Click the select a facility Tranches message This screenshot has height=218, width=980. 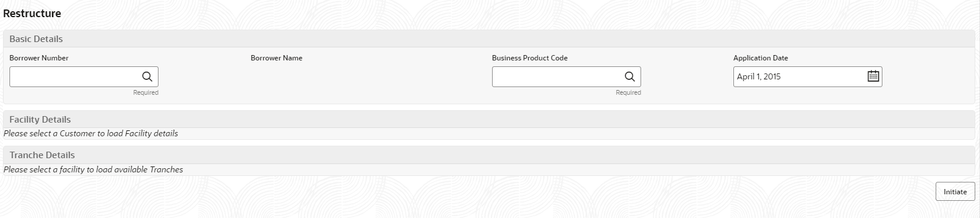tap(93, 169)
